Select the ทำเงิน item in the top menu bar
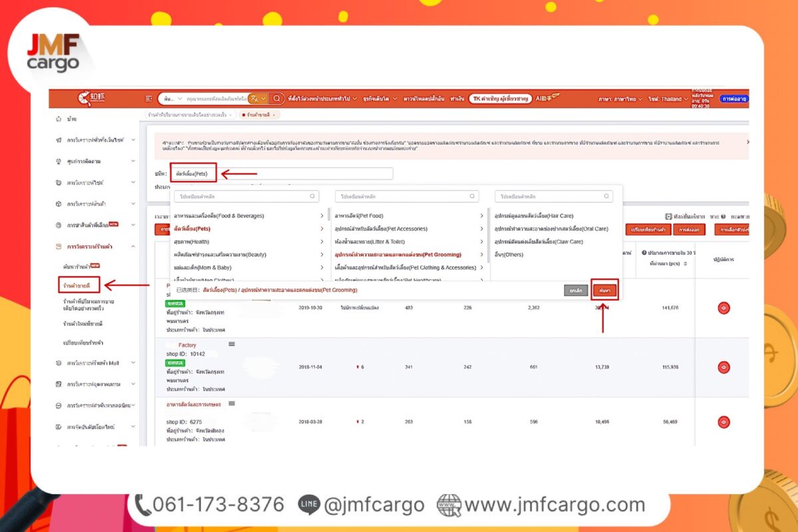Screen dimensions: 798x532 (457, 98)
